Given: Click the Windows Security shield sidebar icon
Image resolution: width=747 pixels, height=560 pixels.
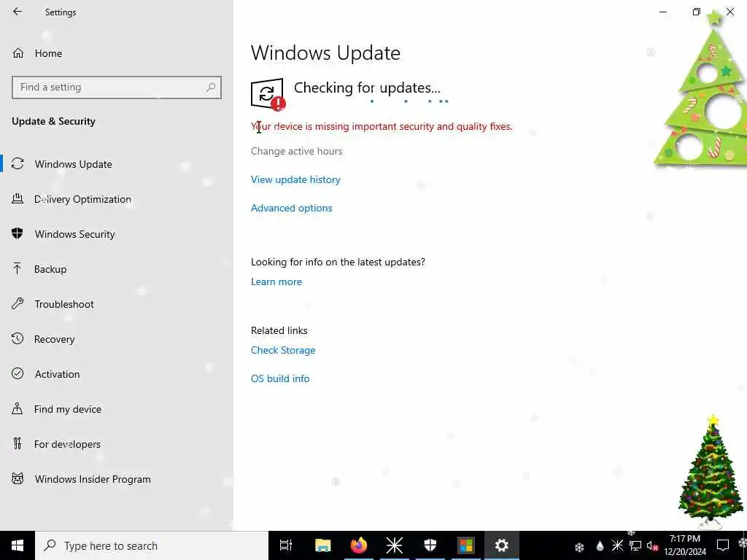Looking at the screenshot, I should pyautogui.click(x=18, y=233).
